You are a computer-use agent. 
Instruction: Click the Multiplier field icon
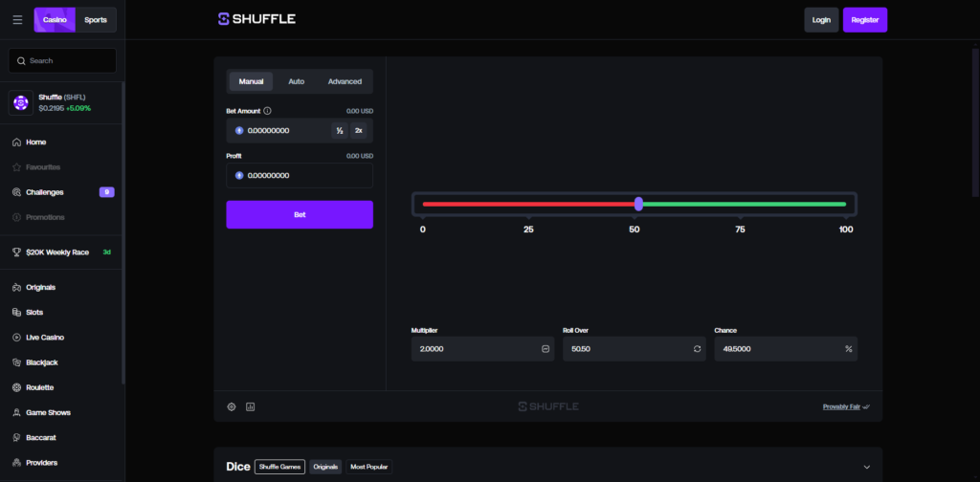pyautogui.click(x=545, y=349)
